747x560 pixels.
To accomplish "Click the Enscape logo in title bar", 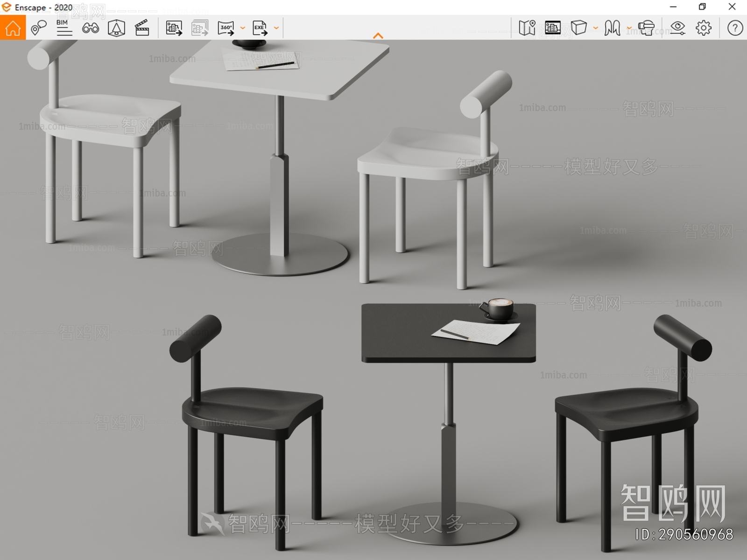I will click(7, 7).
